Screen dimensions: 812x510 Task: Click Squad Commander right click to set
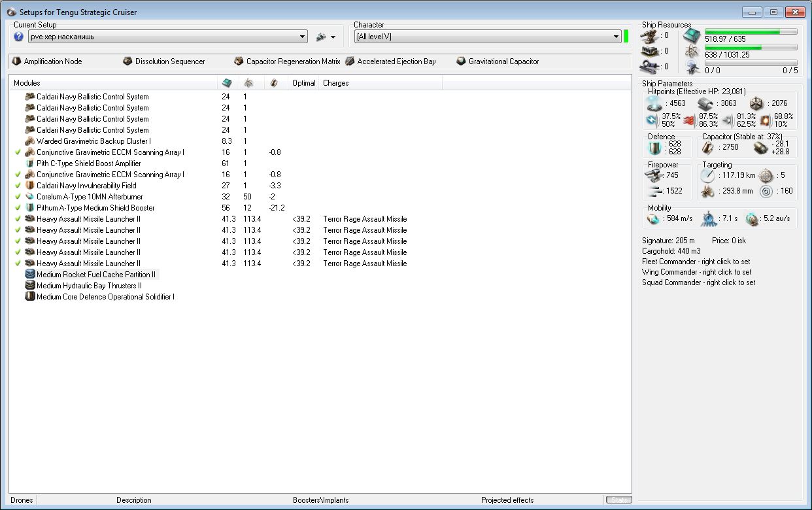698,282
